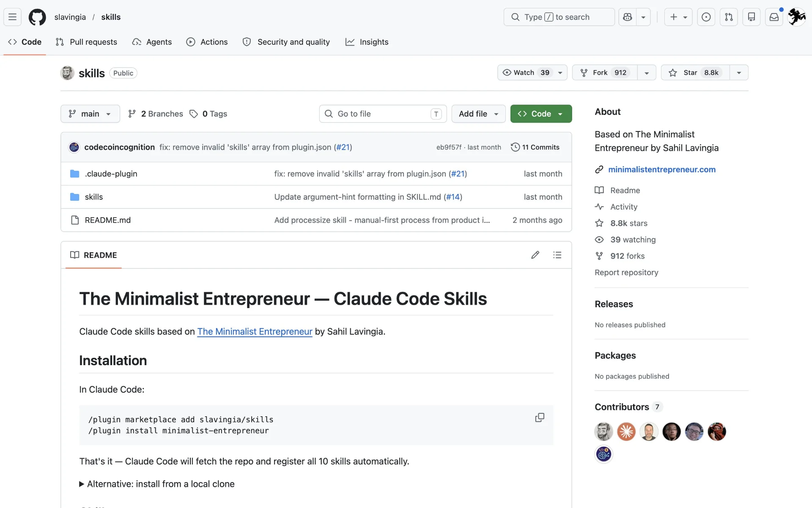Go to GitHub home via Octocat logo

coord(37,17)
